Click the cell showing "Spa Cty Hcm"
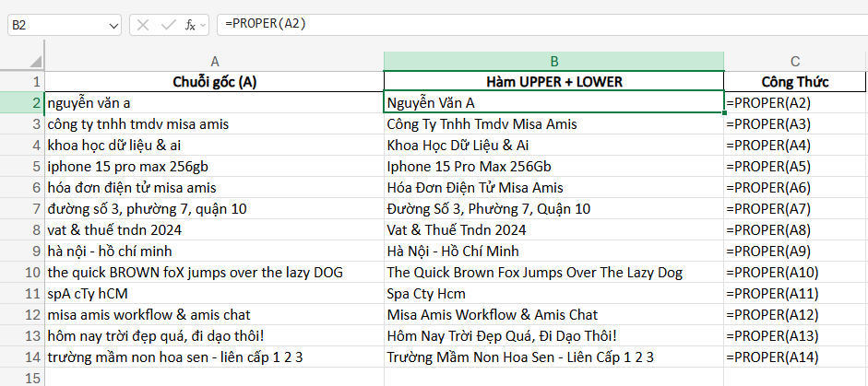This screenshot has height=386, width=868. [x=553, y=294]
